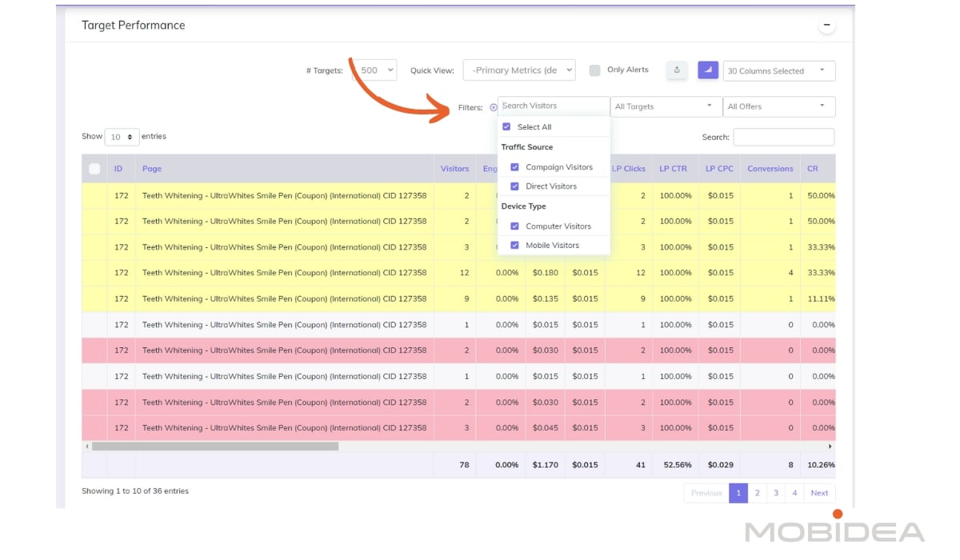
Task: Open the All Offers dropdown
Action: tap(779, 106)
